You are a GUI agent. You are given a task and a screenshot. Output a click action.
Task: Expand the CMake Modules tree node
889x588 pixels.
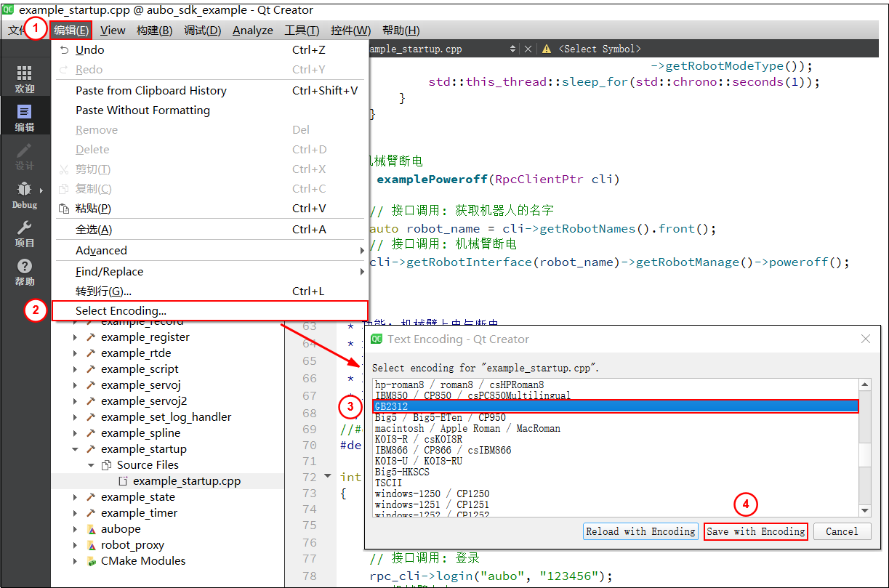click(76, 561)
